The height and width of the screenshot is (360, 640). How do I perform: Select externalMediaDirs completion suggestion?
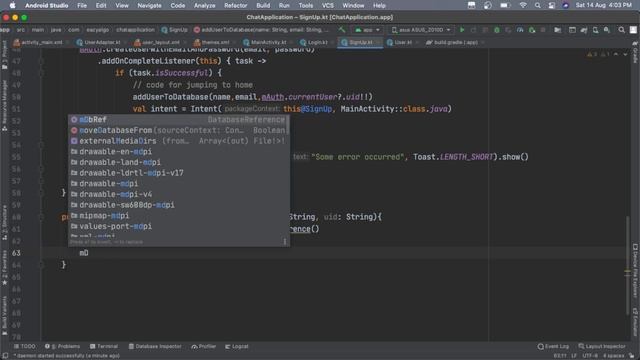[x=178, y=141]
